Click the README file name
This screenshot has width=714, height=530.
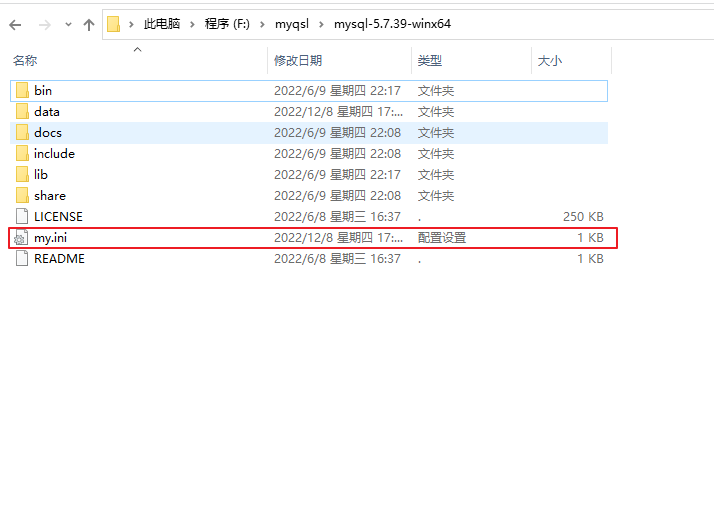(59, 259)
